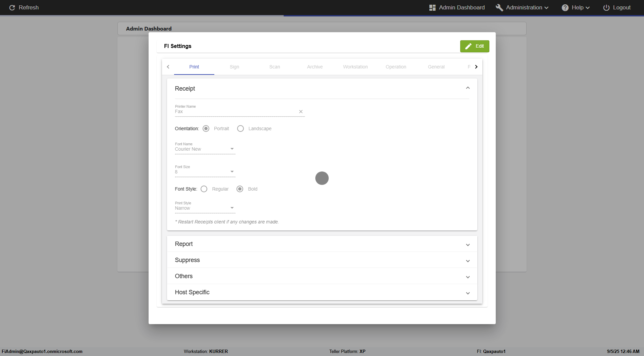
Task: Collapse the Receipt section
Action: [x=468, y=88]
